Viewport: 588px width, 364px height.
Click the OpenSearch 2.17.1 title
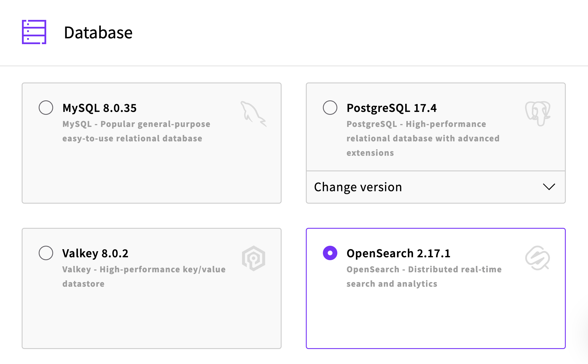point(399,253)
